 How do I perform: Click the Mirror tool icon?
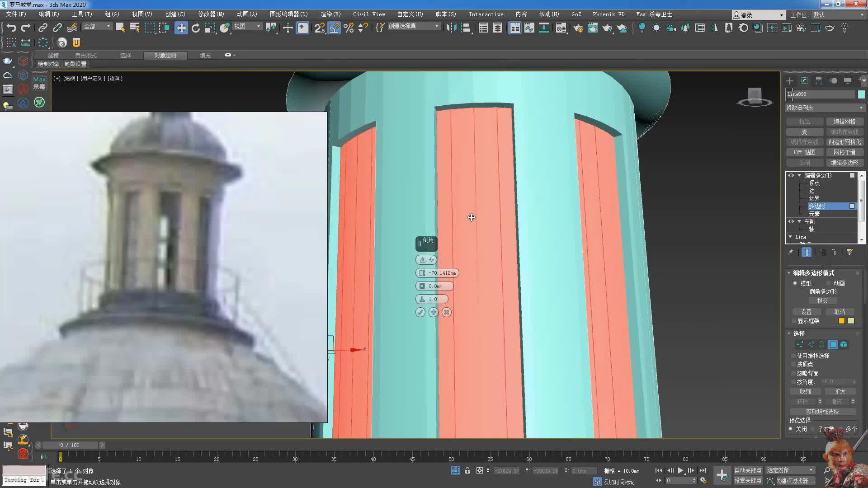click(451, 28)
